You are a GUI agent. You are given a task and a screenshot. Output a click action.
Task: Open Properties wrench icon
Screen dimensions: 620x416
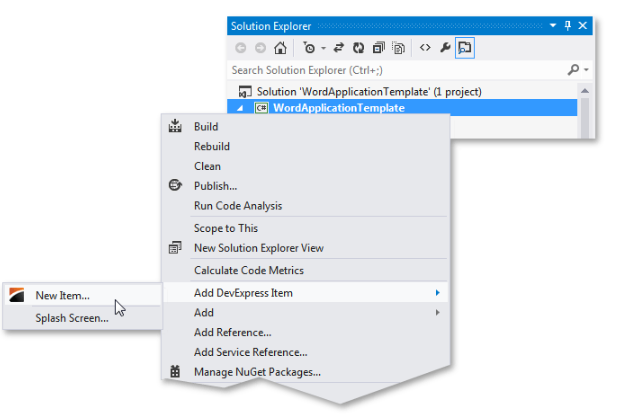pos(445,48)
